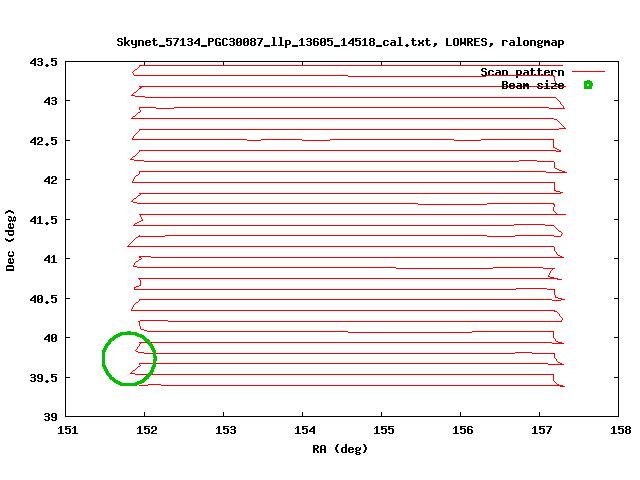This screenshot has height=480, width=640.
Task: Click the x-axis tick label 155
Action: click(384, 430)
